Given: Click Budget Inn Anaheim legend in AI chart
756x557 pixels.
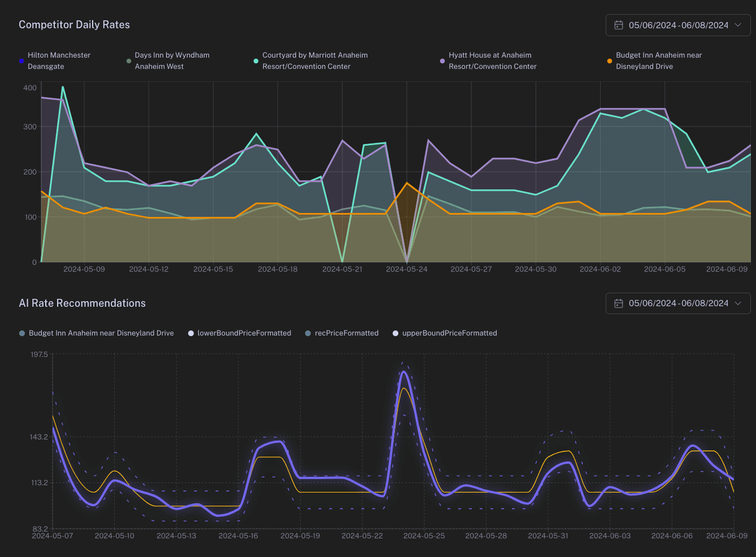Looking at the screenshot, I should point(101,333).
